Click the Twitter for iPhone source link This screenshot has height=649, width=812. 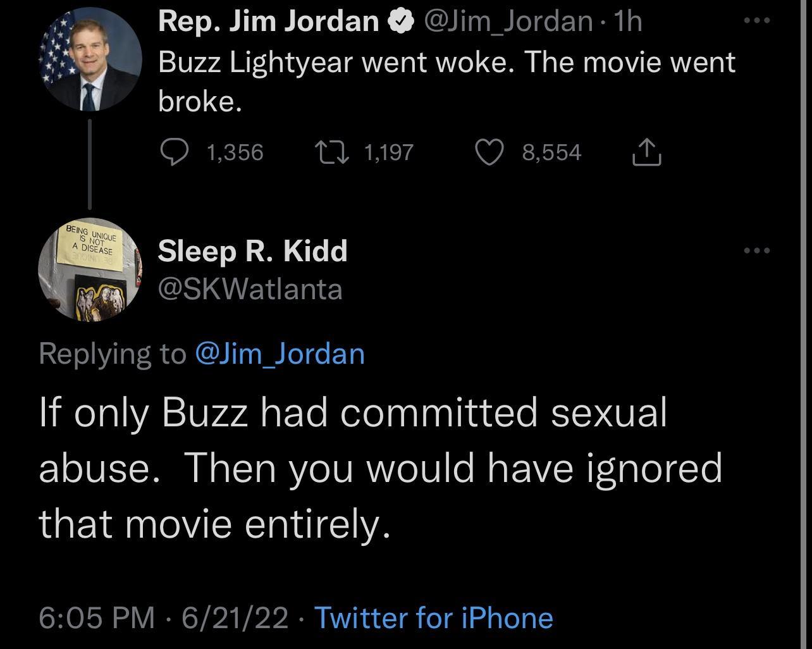433,618
